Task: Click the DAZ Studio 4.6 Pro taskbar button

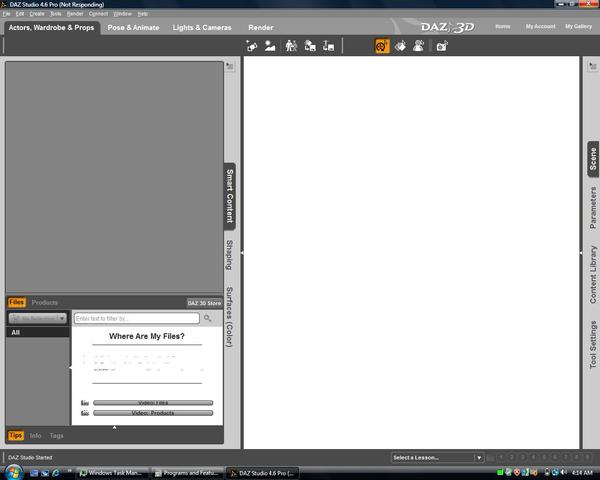Action: [x=262, y=473]
